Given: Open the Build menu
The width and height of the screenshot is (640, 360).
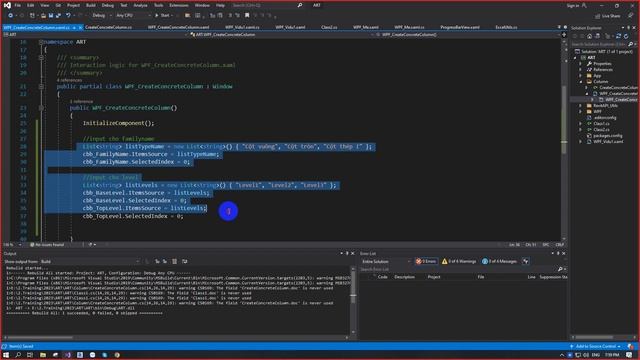Looking at the screenshot, I should pos(91,5).
